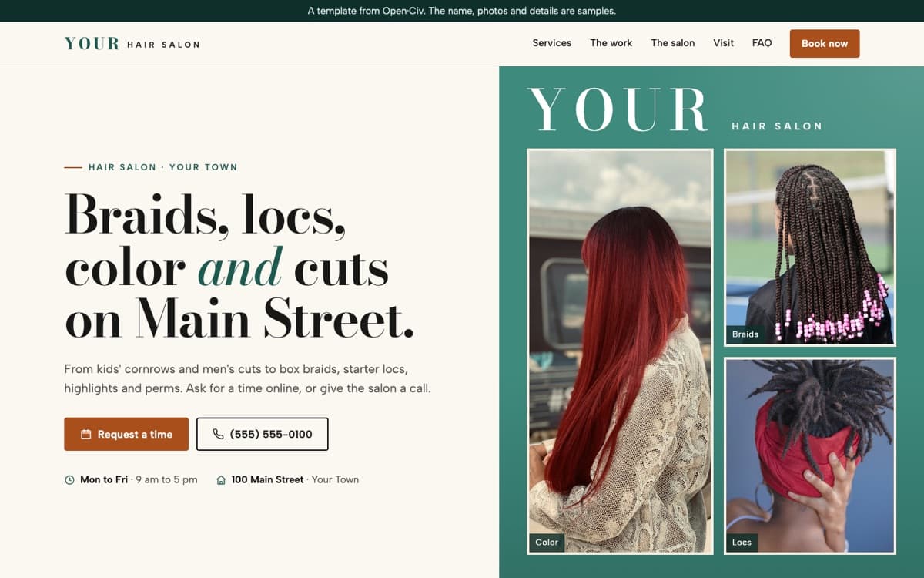Click the calendar icon in Request a time
Image resolution: width=924 pixels, height=578 pixels.
[86, 435]
